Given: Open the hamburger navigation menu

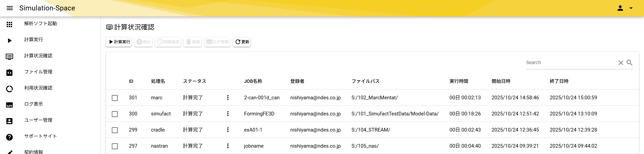Looking at the screenshot, I should (10, 8).
